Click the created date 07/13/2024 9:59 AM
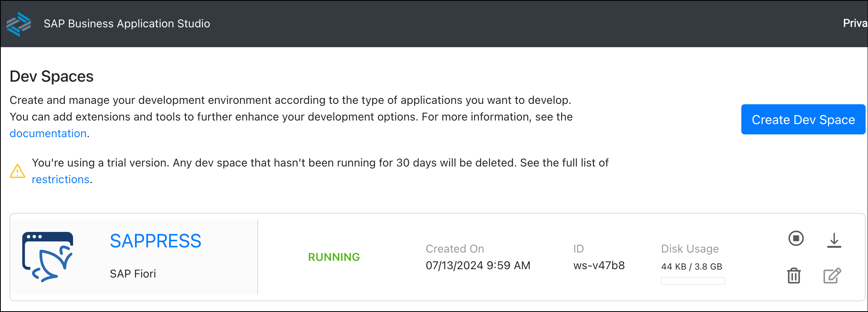This screenshot has width=868, height=312. click(x=478, y=266)
